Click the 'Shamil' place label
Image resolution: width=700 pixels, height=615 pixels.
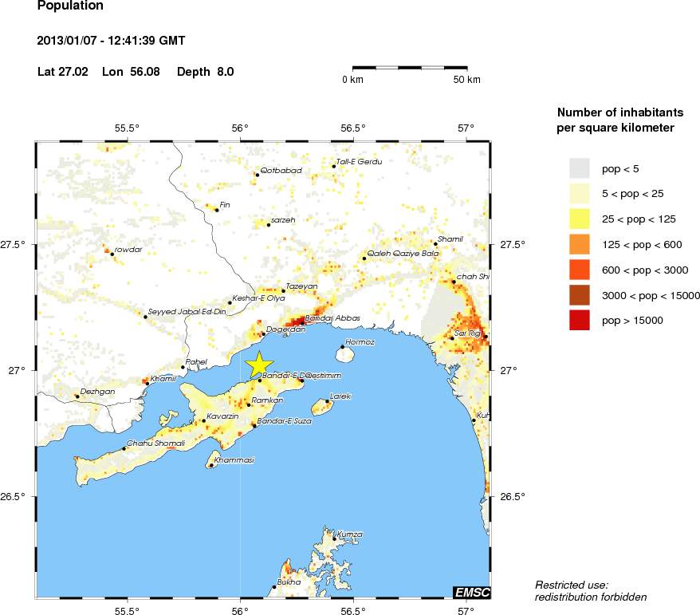coord(450,239)
